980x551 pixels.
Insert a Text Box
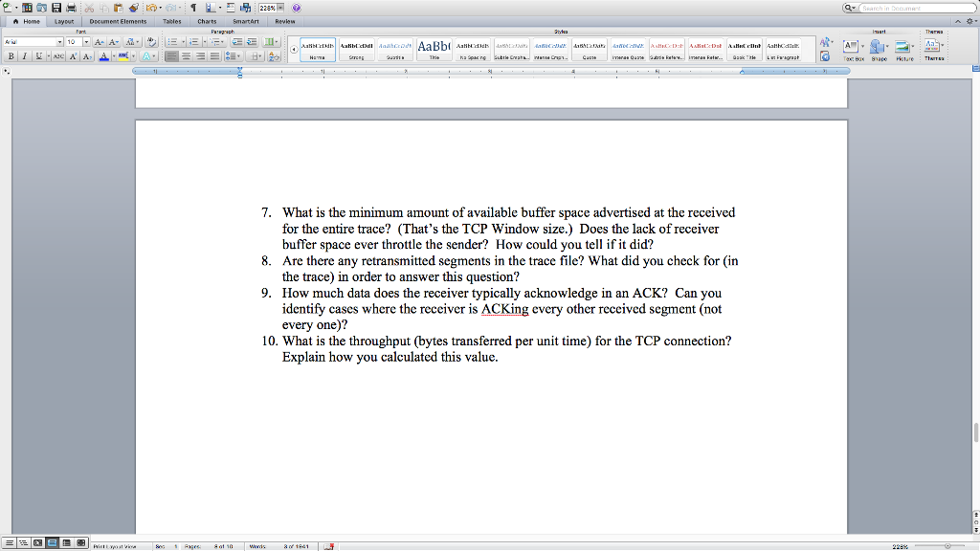point(851,45)
